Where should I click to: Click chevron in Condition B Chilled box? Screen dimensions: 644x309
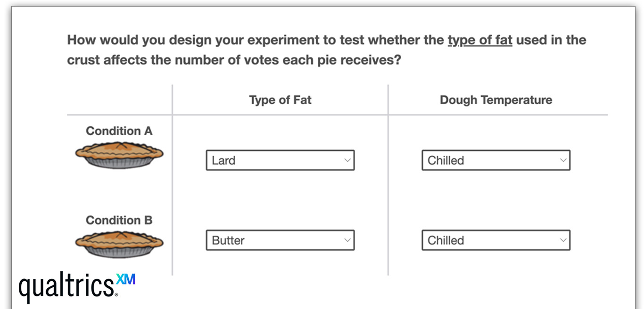[x=563, y=240]
